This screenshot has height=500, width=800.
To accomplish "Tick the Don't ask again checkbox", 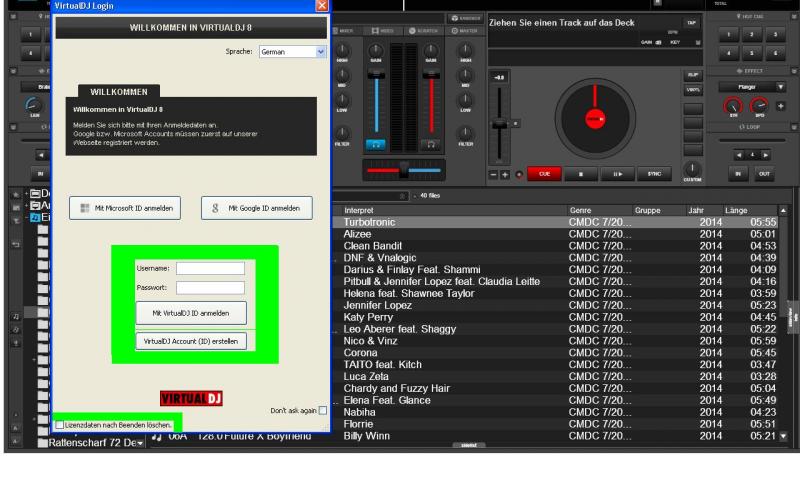I will tap(322, 410).
